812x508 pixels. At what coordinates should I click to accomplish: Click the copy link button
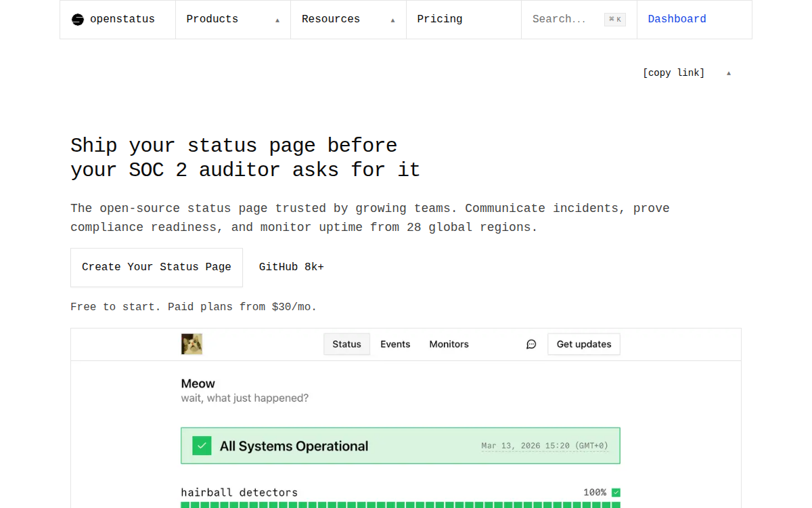673,73
